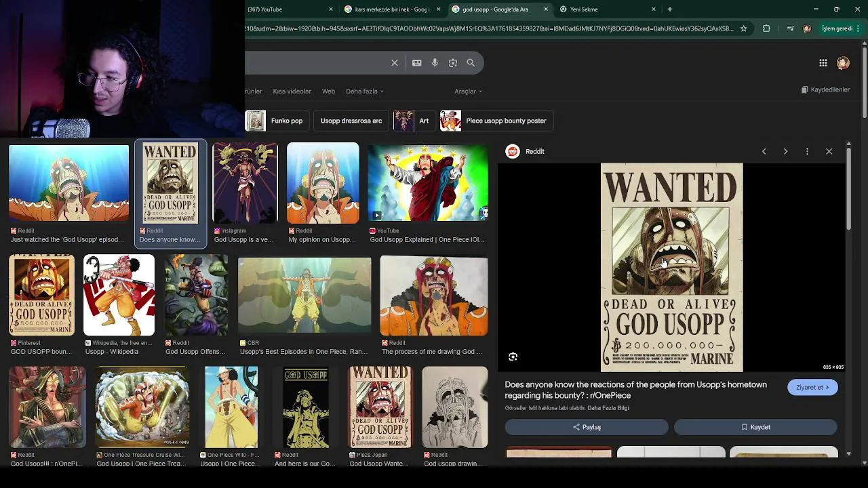Viewport: 868px width, 488px height.
Task: Click the magnifier search submit icon
Action: (x=471, y=62)
